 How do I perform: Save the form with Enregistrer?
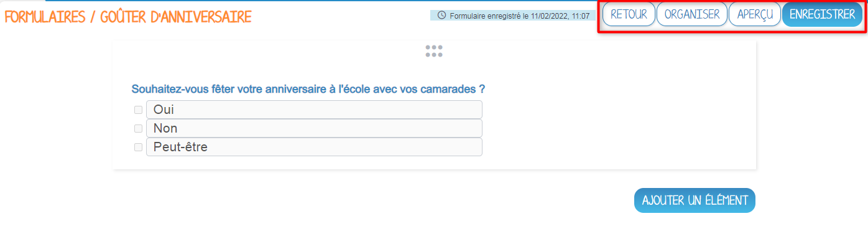[x=822, y=14]
